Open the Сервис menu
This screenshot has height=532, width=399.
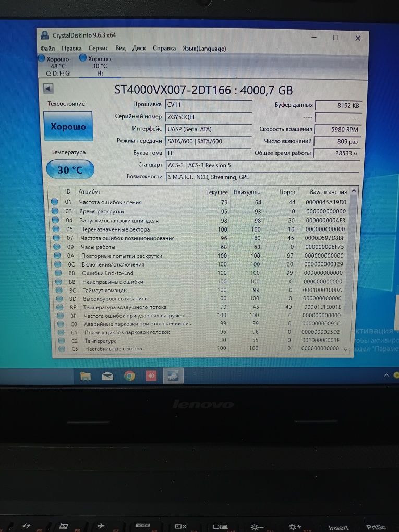coord(99,48)
